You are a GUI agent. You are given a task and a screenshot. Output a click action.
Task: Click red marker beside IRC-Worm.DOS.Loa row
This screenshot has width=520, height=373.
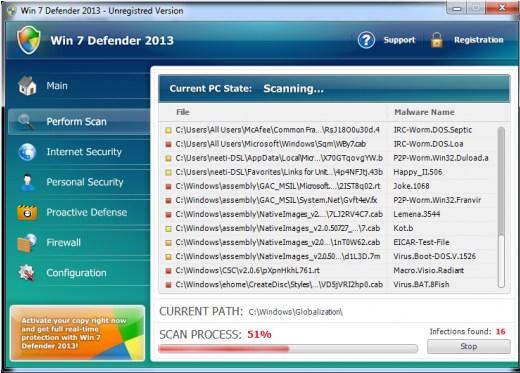click(x=168, y=144)
